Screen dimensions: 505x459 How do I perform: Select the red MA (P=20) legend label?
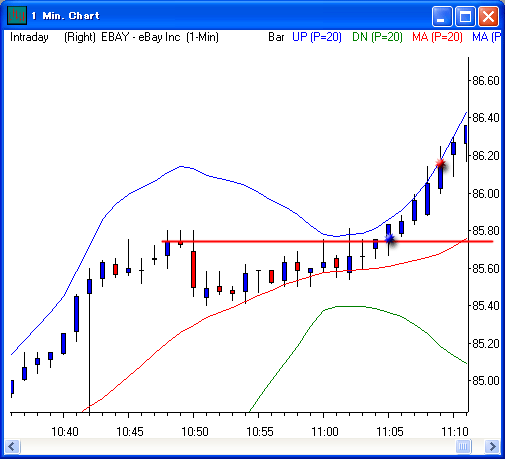[437, 37]
